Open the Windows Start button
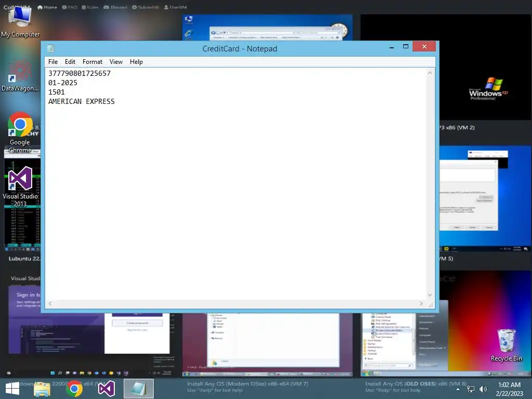Viewport: 532px width, 399px height. [x=12, y=389]
